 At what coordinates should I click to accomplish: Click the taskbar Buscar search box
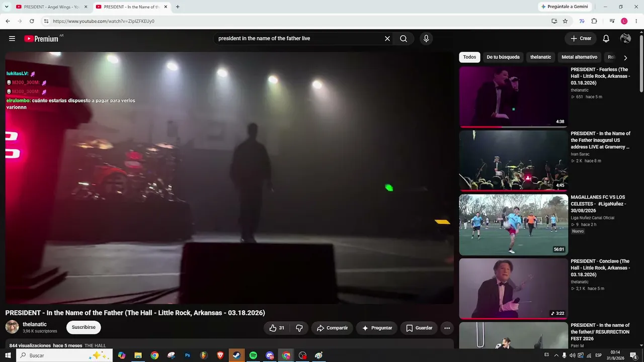[64, 355]
